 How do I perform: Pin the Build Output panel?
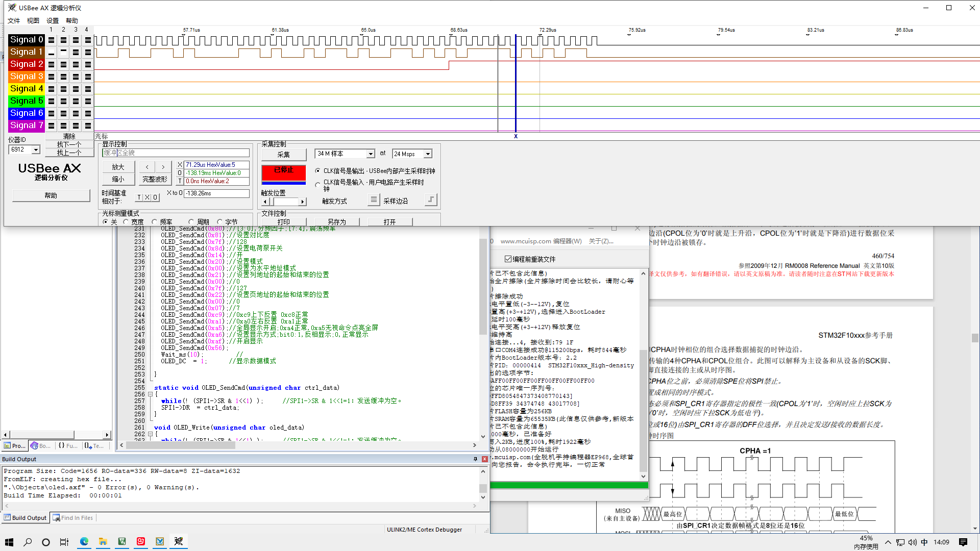pyautogui.click(x=475, y=459)
